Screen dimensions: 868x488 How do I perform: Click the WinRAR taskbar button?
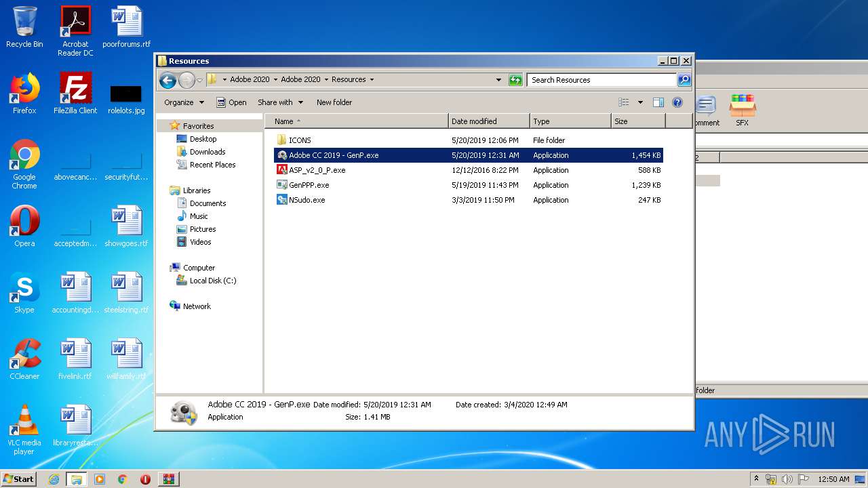(x=169, y=479)
